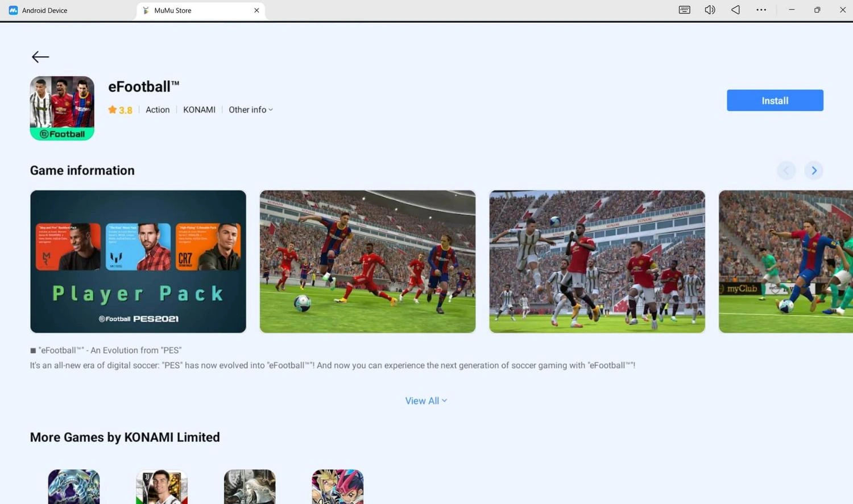Viewport: 853px width, 504px height.
Task: Open the KONAMI developer link
Action: (199, 110)
